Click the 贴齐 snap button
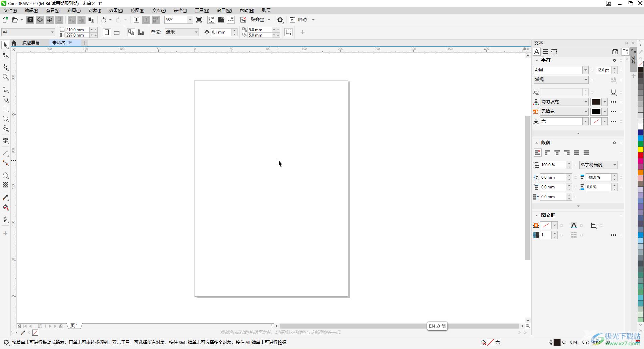The height and width of the screenshot is (349, 644). tap(257, 20)
